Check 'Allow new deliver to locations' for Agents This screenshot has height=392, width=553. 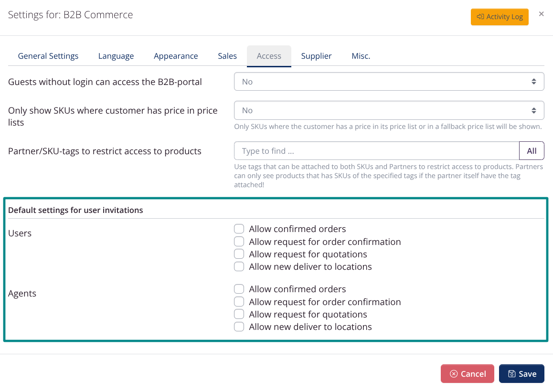239,326
